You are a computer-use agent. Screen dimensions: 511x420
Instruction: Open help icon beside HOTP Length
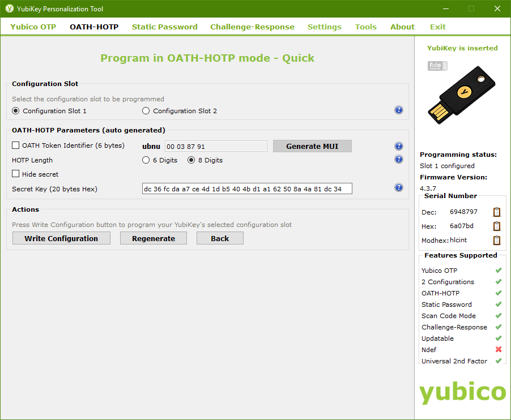399,159
